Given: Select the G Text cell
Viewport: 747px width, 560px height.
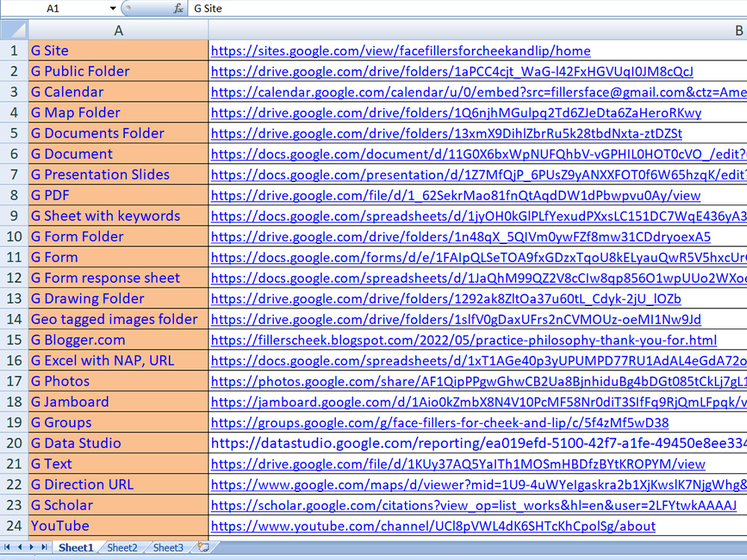Looking at the screenshot, I should point(119,464).
